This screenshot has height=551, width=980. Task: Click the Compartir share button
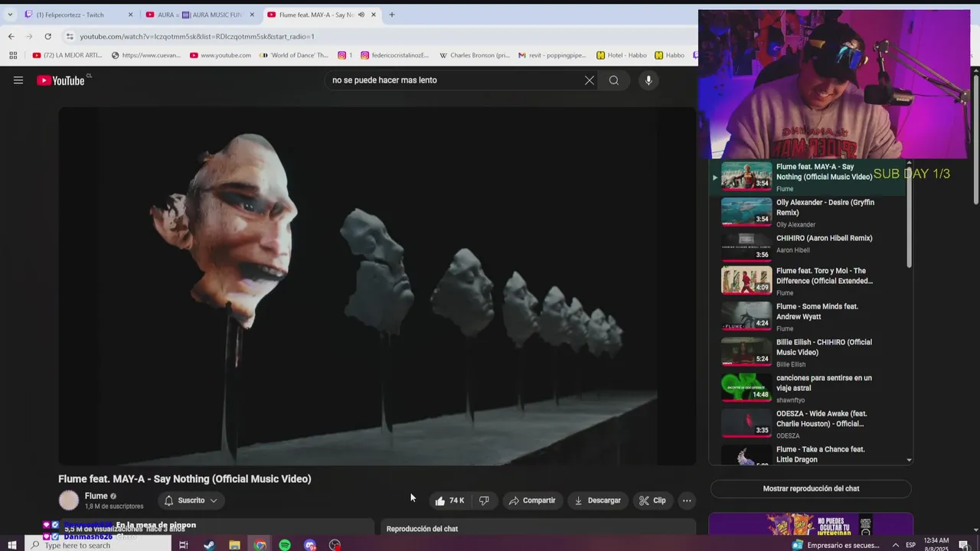(x=532, y=500)
